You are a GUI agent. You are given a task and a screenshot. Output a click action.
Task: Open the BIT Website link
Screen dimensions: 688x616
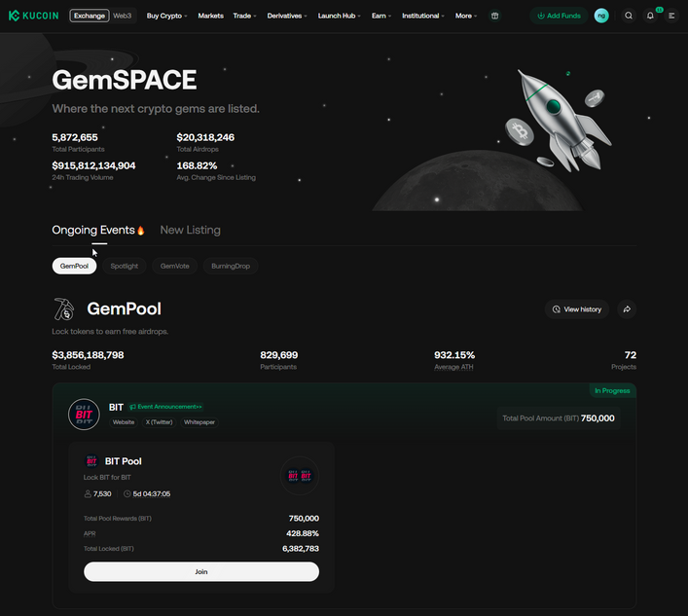pos(124,422)
